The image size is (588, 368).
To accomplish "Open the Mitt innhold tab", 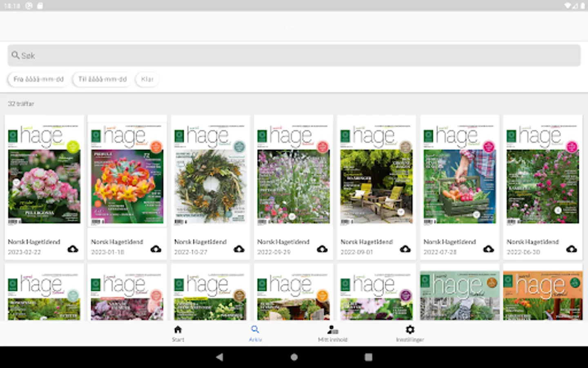I will coord(333,333).
